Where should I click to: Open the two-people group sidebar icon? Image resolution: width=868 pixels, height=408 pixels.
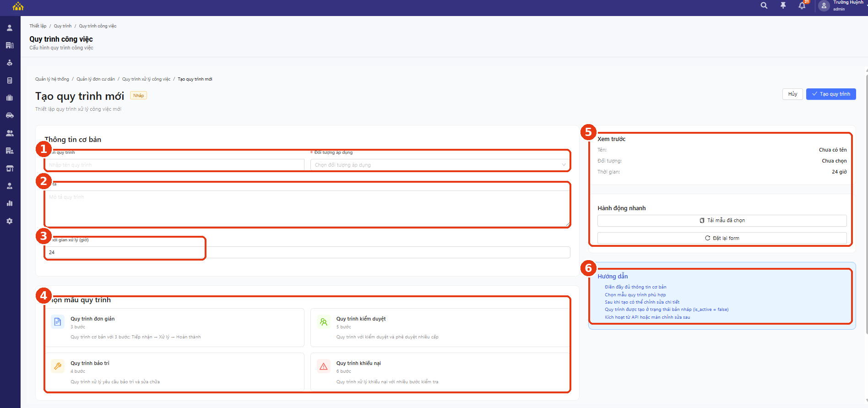[10, 133]
